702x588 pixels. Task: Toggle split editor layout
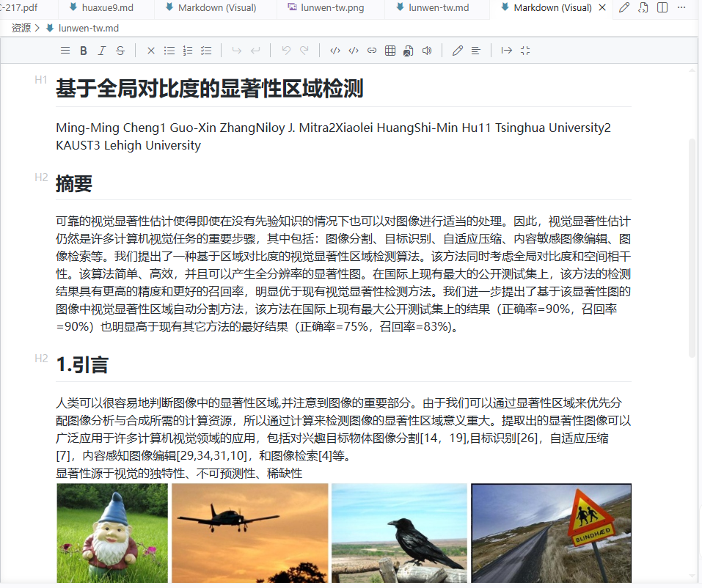pyautogui.click(x=662, y=7)
